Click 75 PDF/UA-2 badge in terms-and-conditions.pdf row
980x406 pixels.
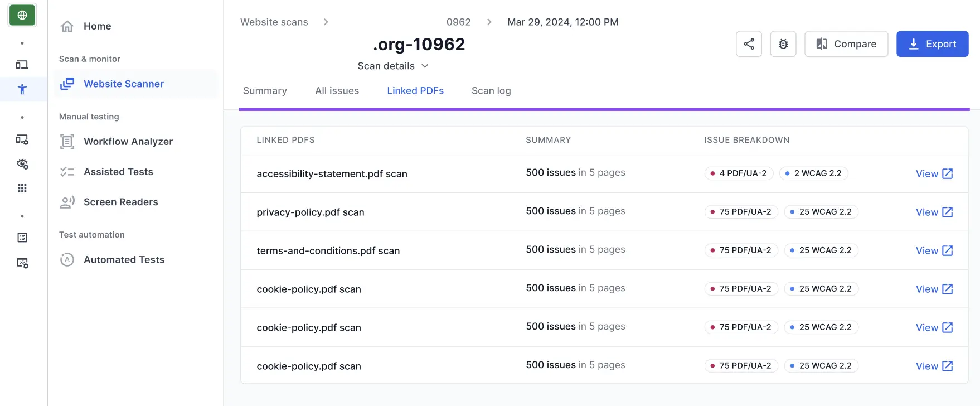click(741, 250)
